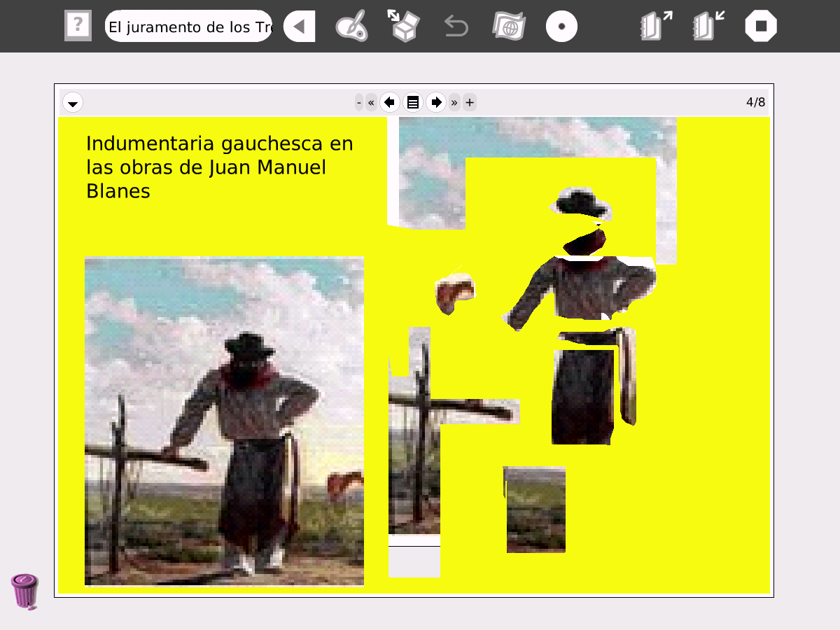Select the brown horse cutout piece
Screen dimensions: 840x630
click(455, 293)
